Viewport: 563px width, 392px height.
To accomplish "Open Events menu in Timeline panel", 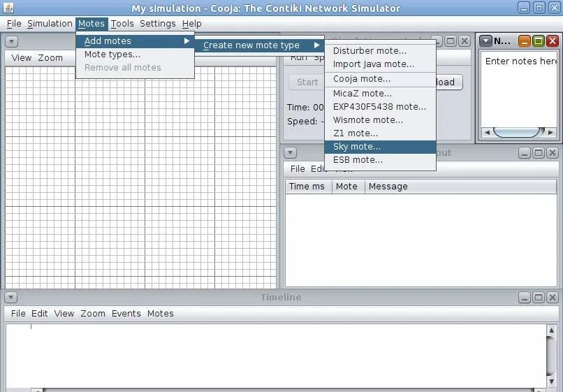I will tap(126, 314).
